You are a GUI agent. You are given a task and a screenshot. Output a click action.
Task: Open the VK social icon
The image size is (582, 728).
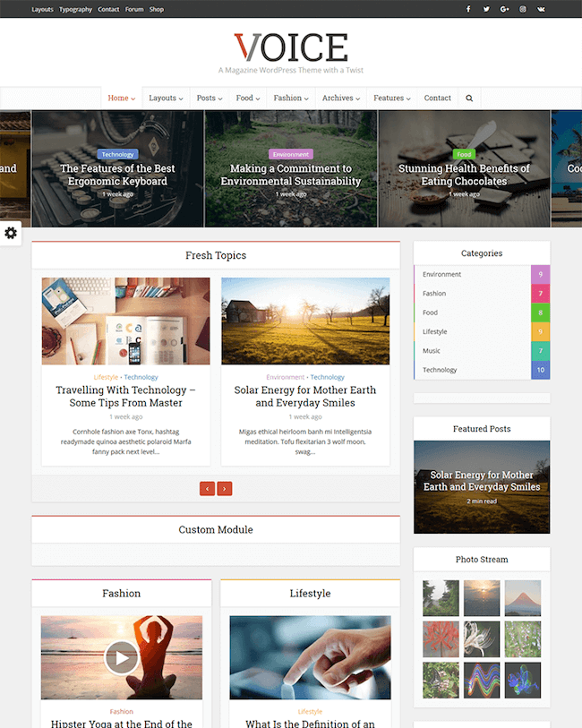(541, 9)
